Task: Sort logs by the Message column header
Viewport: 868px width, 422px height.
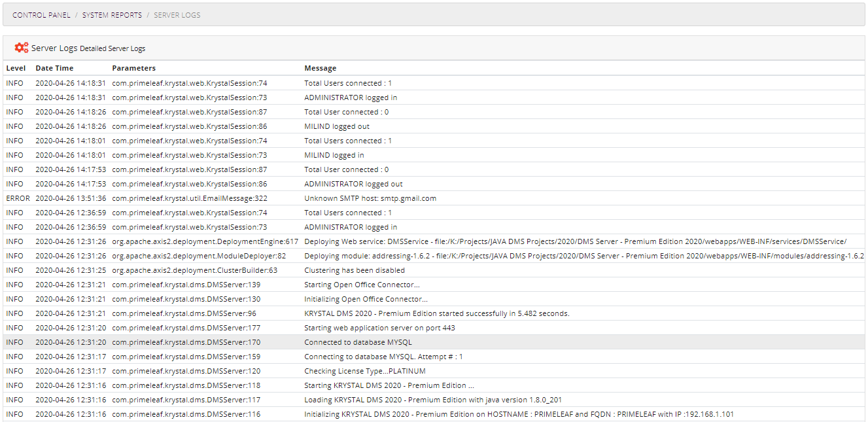Action: click(319, 67)
